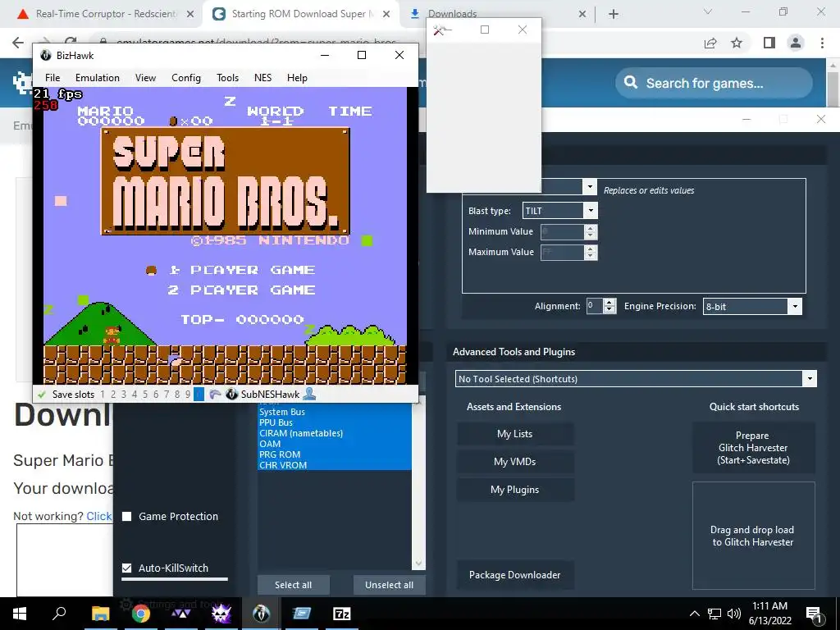The image size is (840, 630).
Task: Click the blue user profile icon in BizHawk status bar
Action: 309,394
